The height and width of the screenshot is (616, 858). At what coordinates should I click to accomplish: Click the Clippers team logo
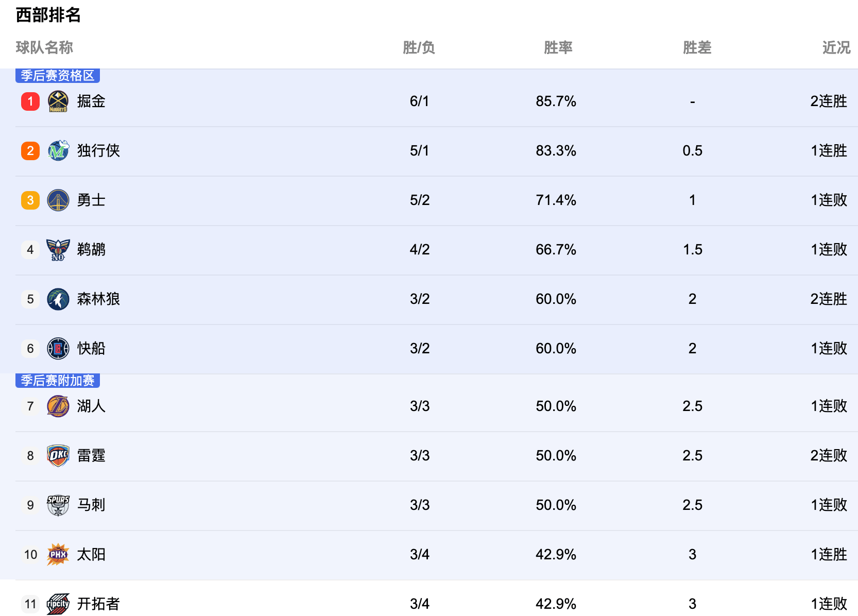(58, 349)
